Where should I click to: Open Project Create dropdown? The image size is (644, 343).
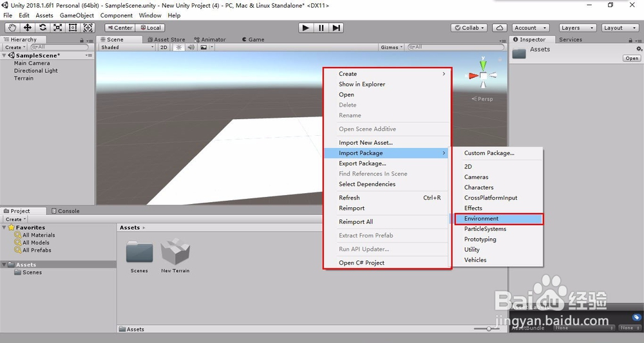[15, 219]
